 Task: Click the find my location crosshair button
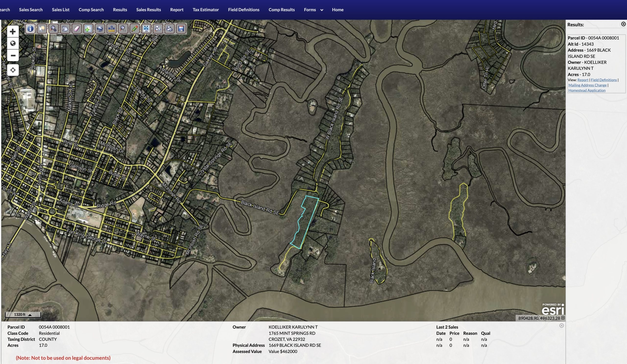13,70
